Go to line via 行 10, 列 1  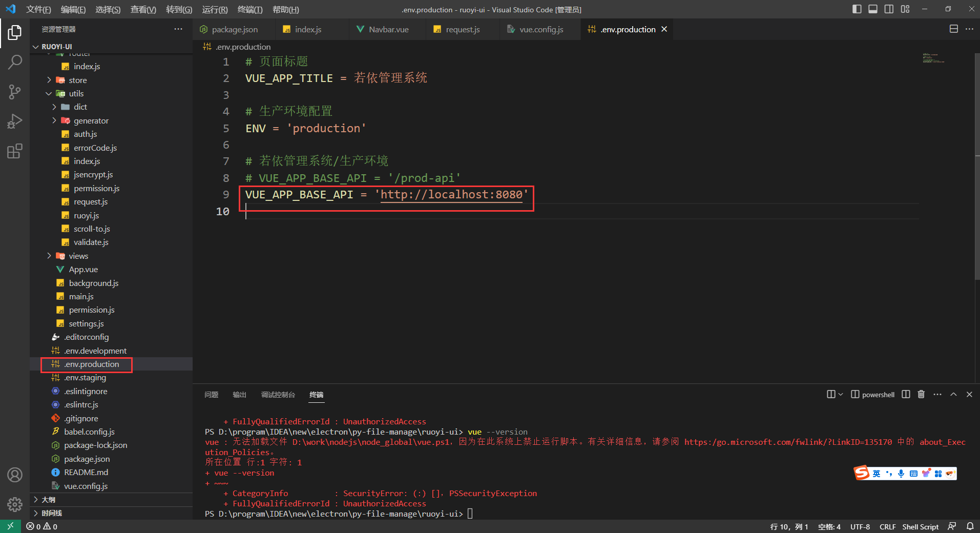coord(789,526)
